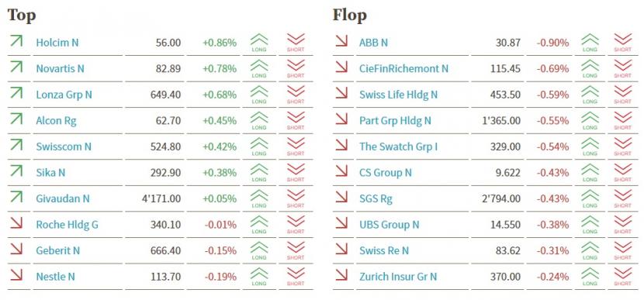Click green up arrow beside Lonza Grp N
This screenshot has width=644, height=300.
coord(16,93)
